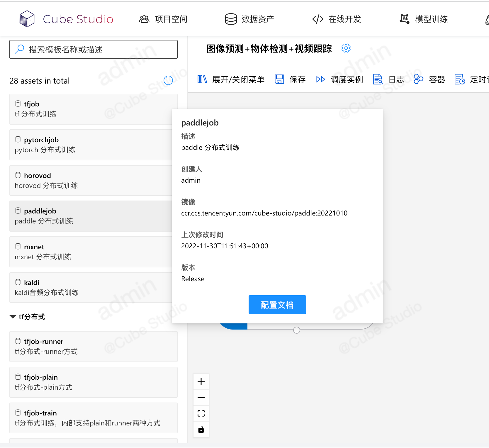Run the pipeline via 调度实例 icon
489x448 pixels.
pos(320,79)
